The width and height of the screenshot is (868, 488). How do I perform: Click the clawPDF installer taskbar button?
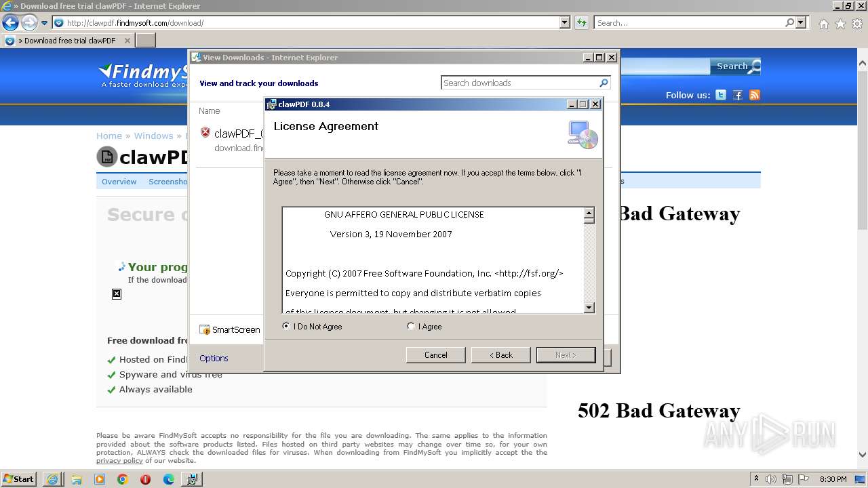tap(192, 479)
